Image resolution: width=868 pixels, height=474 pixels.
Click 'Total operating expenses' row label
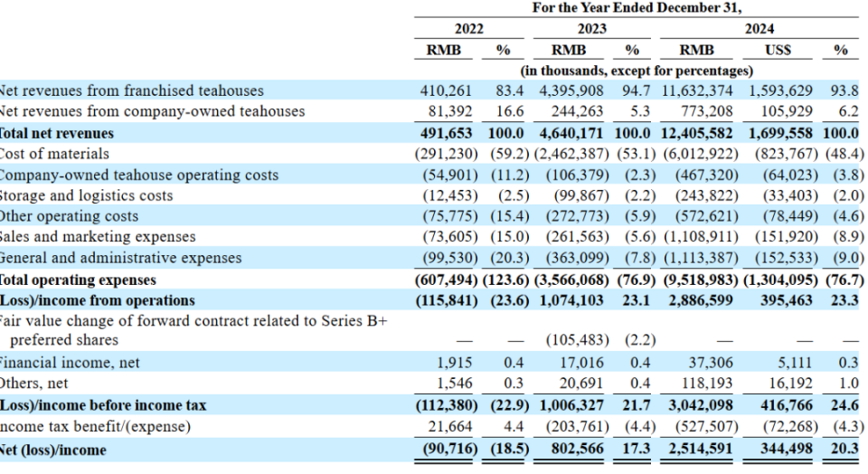[x=78, y=280]
